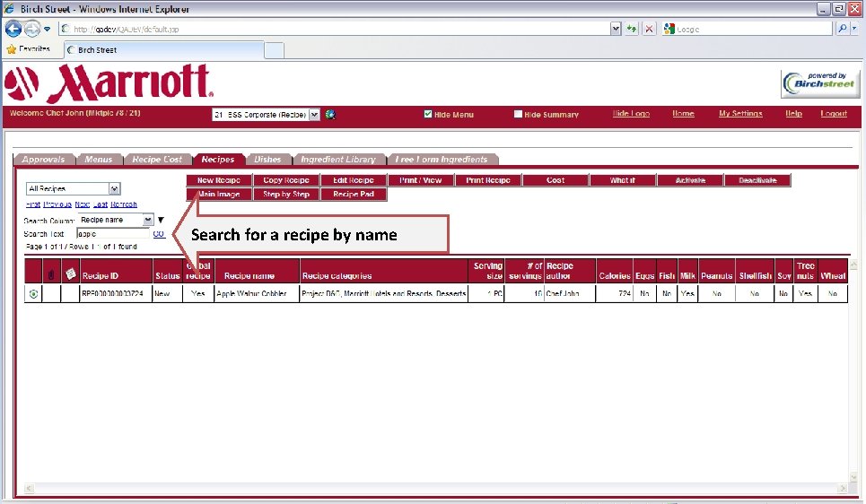Open the All Recipes filter dropdown
The height and width of the screenshot is (504, 866).
[73, 189]
